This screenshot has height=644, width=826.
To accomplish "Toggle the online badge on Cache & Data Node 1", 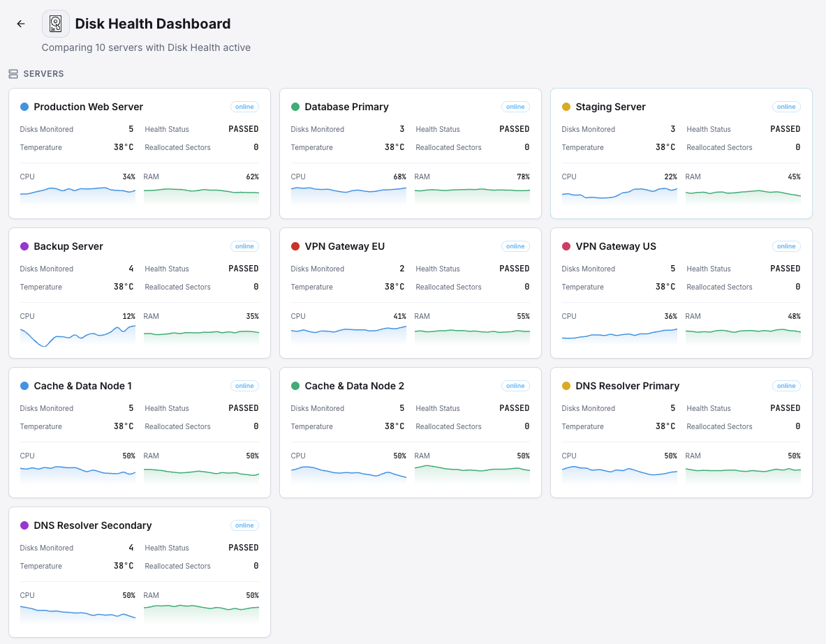I will tap(244, 385).
